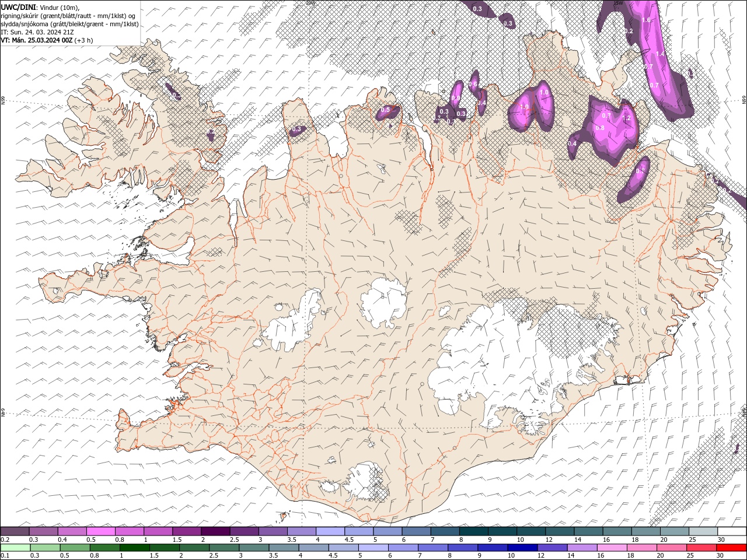Select the rain swatch between 25 and 30
747x560 pixels.
702,548
